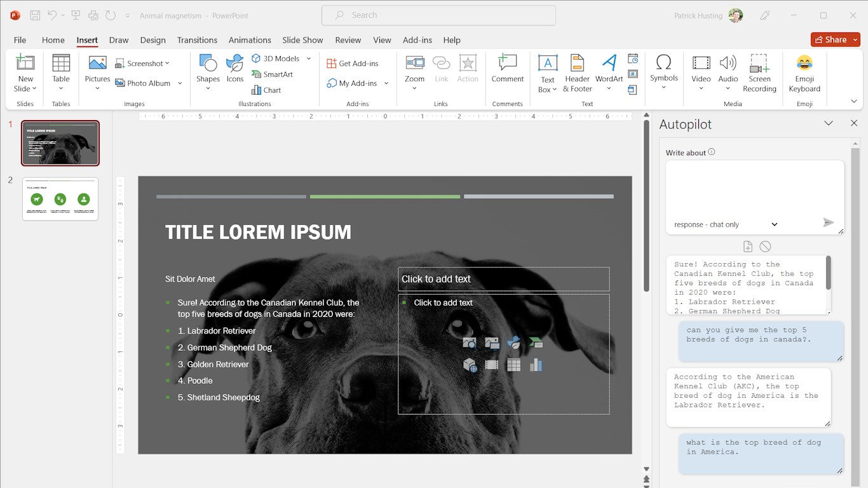Start the presentation from beginning via toolbar icon
Screen dimensions: 868x488
click(76, 15)
